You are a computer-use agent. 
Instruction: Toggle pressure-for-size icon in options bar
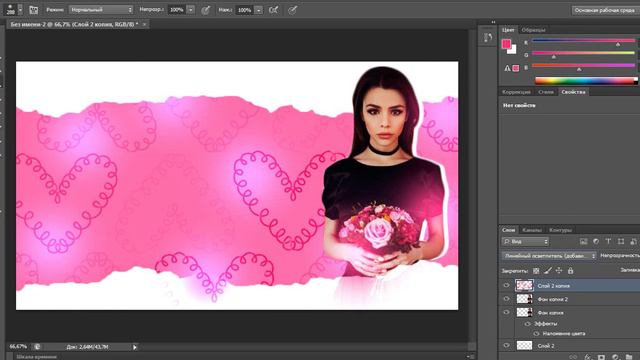coord(292,10)
